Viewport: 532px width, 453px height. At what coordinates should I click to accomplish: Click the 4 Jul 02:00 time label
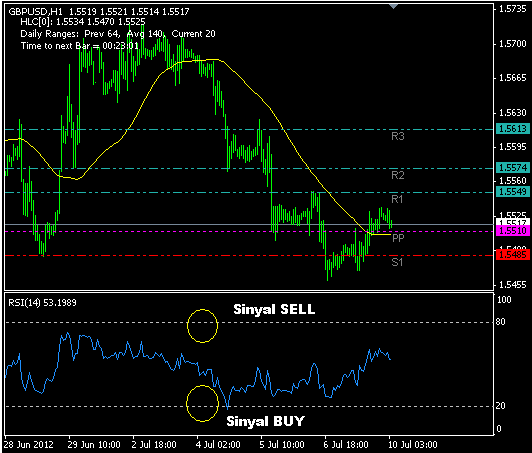[218, 445]
